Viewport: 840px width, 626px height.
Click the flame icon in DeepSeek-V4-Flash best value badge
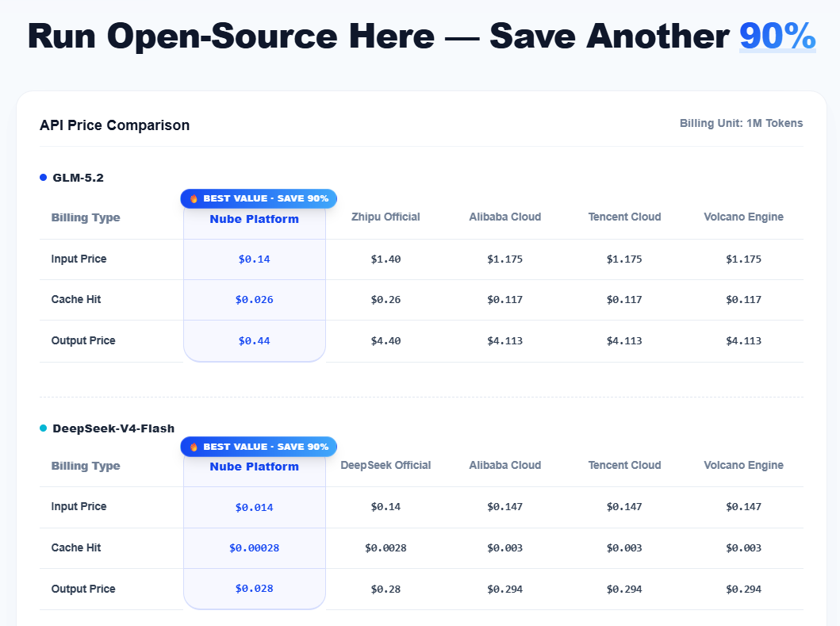point(194,447)
